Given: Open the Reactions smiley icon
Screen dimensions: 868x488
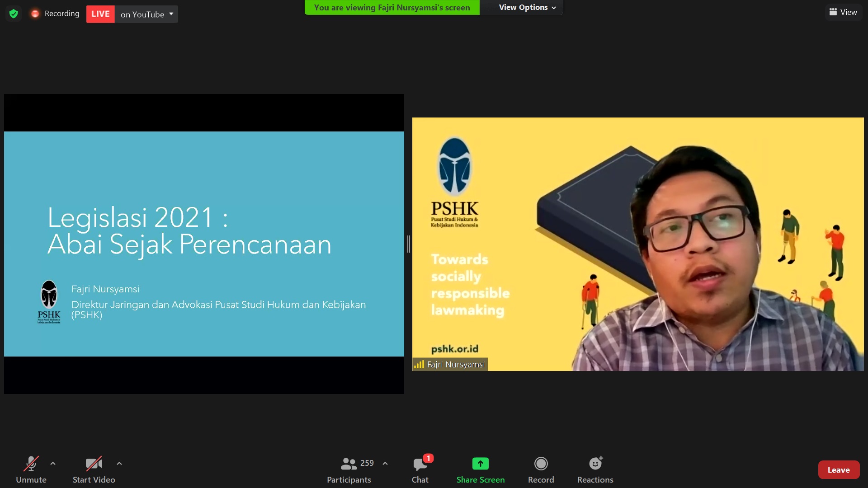Looking at the screenshot, I should [x=595, y=464].
